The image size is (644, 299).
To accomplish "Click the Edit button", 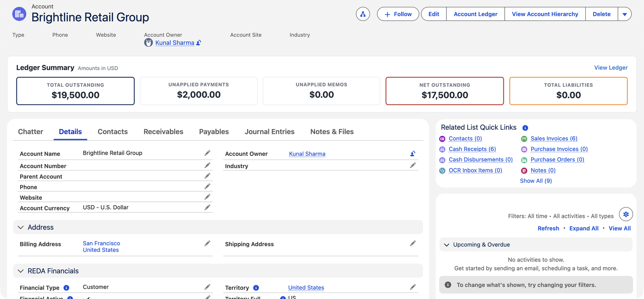I will 434,14.
